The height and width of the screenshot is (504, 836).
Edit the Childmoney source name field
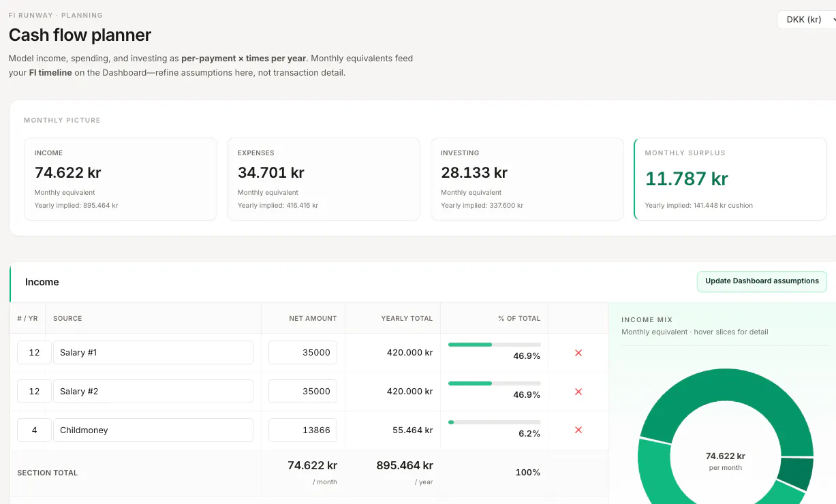[x=153, y=430]
